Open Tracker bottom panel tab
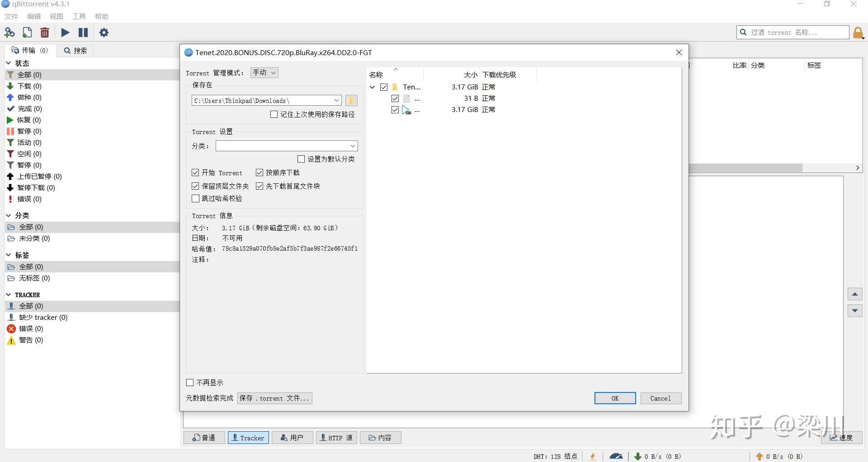Image resolution: width=868 pixels, height=462 pixels. [x=248, y=438]
